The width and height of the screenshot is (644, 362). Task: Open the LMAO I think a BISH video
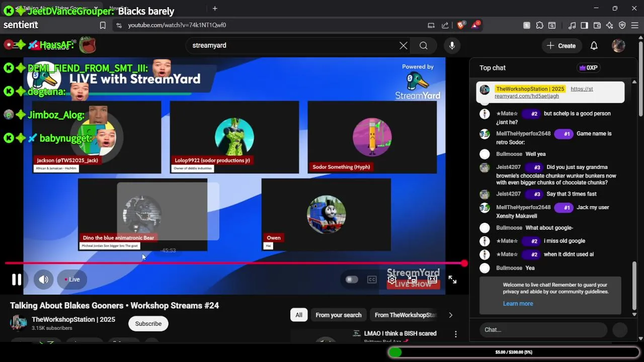pos(400,334)
